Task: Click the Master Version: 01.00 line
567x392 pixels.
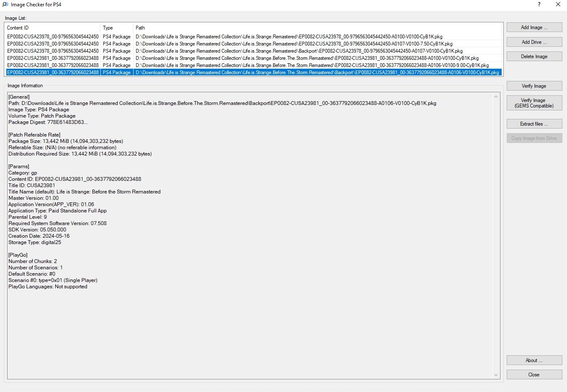Action: tap(33, 198)
